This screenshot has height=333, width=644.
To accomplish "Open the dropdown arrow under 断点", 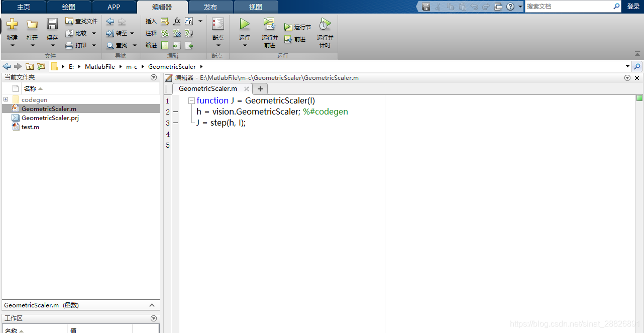I will pos(218,46).
